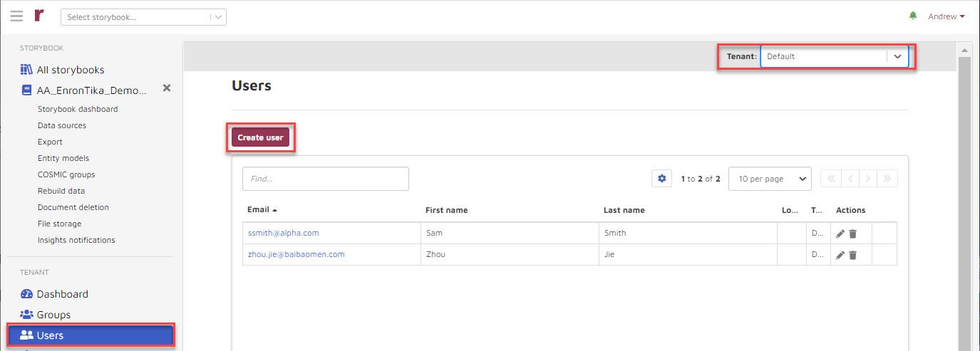Open File storage
980x351 pixels.
[59, 224]
